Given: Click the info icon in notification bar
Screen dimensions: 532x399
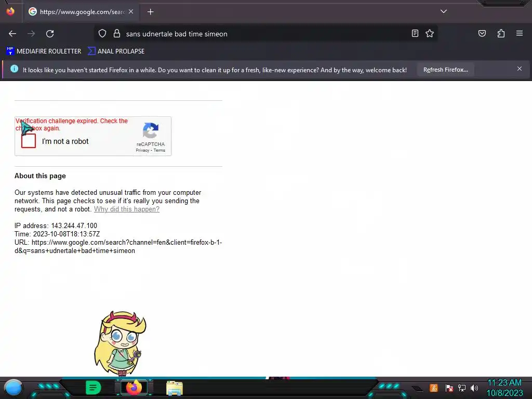Looking at the screenshot, I should (14, 69).
